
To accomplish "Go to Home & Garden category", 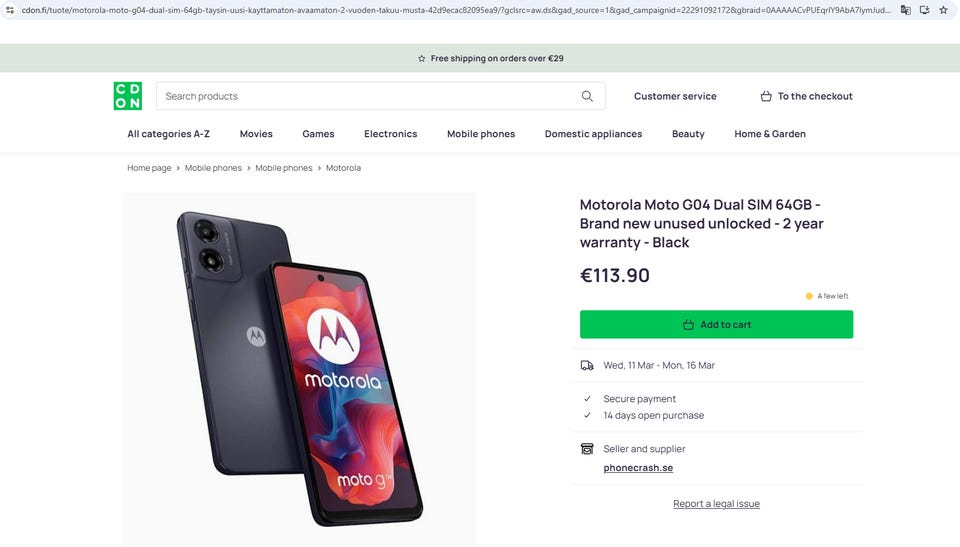I will pos(769,134).
